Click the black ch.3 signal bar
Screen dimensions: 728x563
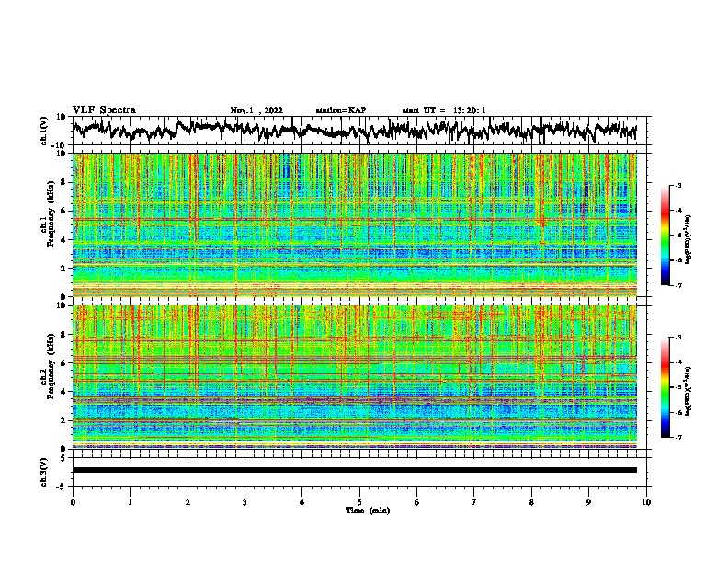[x=354, y=470]
